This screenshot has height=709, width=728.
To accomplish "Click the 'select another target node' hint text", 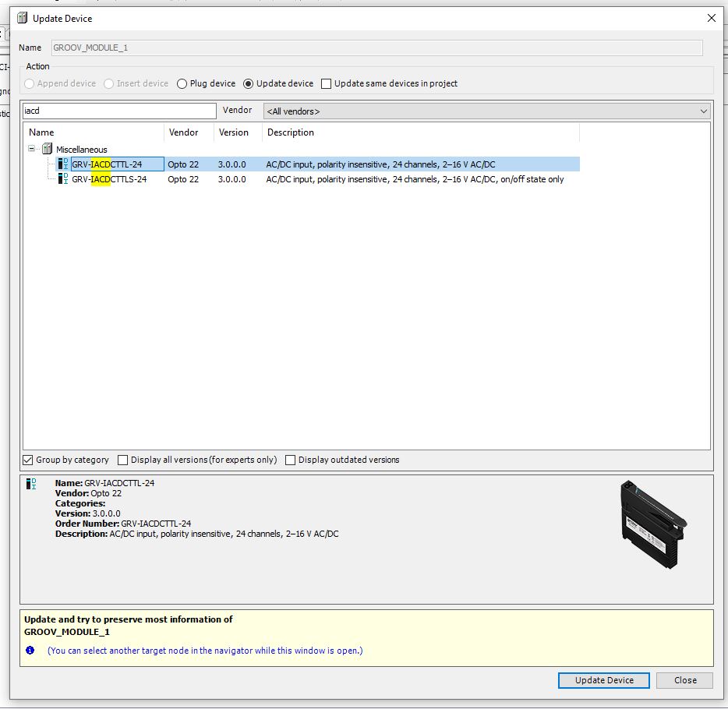I will (205, 651).
